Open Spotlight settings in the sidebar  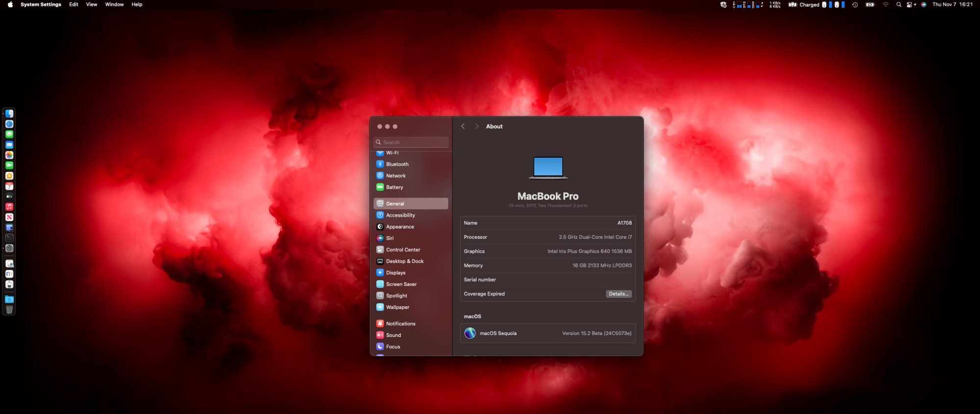(x=411, y=296)
